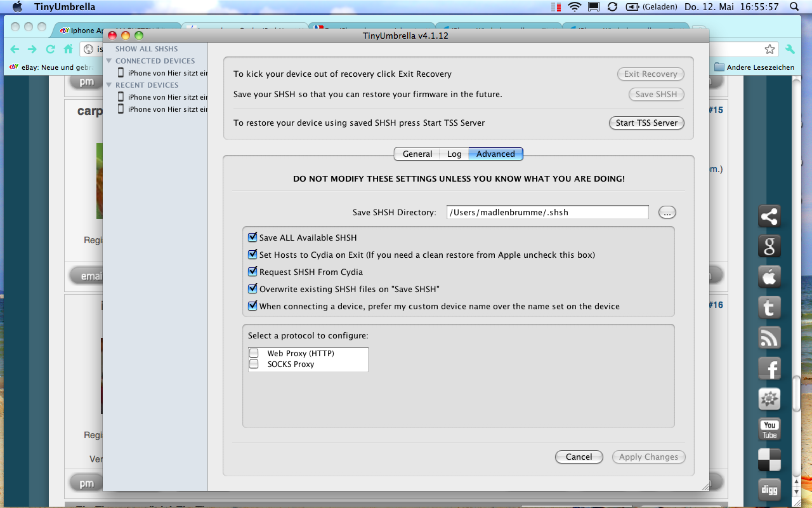Enable the Web Proxy (HTTP) protocol
The height and width of the screenshot is (508, 812).
click(254, 353)
